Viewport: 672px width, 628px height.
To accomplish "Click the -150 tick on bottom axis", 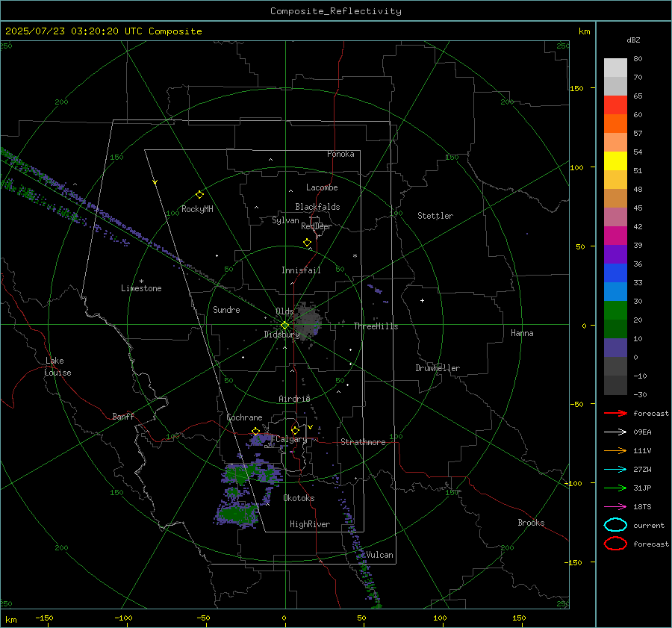I will coord(44,618).
